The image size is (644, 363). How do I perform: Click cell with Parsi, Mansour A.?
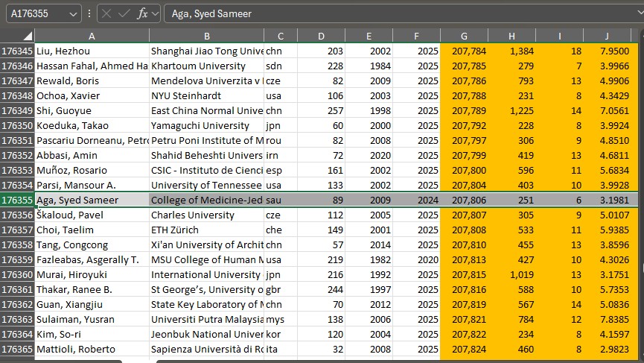pos(92,186)
